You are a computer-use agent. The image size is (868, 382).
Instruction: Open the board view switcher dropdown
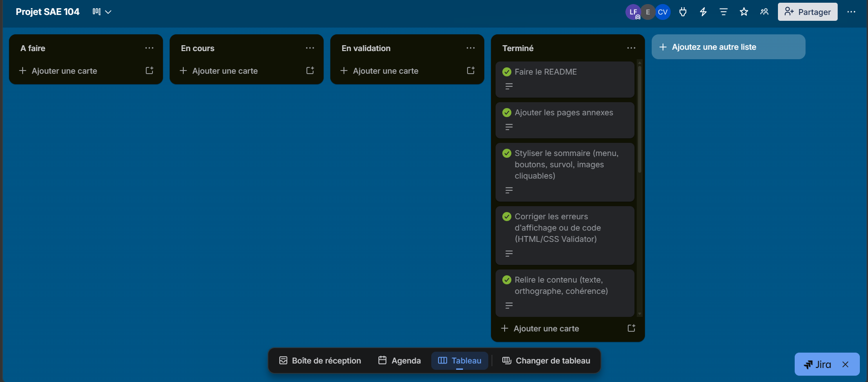click(102, 12)
